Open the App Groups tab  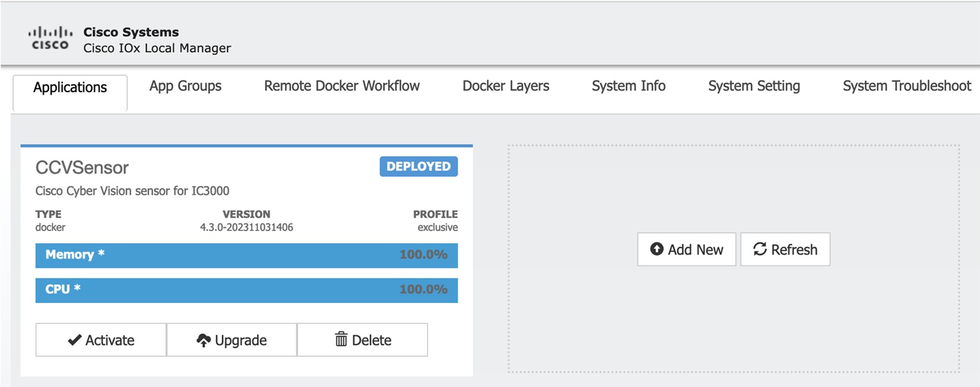click(185, 86)
